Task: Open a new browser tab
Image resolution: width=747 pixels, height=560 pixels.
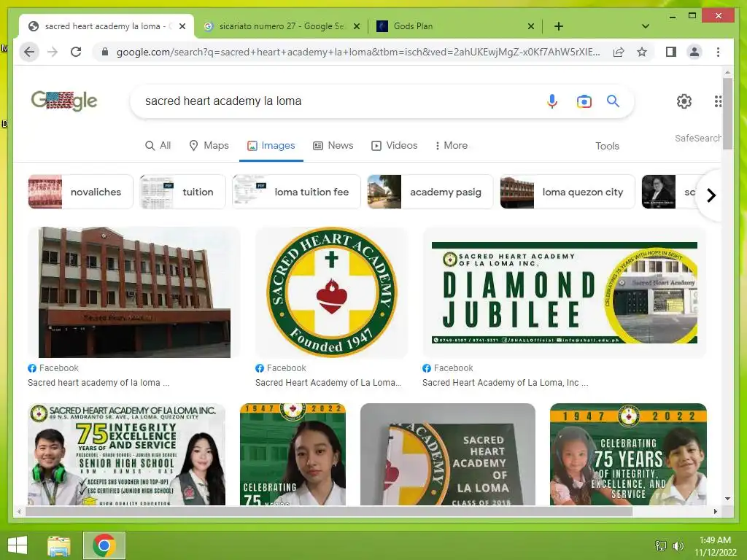Action: pos(559,26)
